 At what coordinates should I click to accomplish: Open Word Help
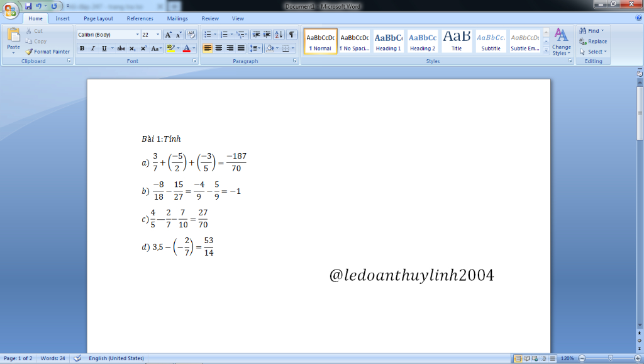638,18
